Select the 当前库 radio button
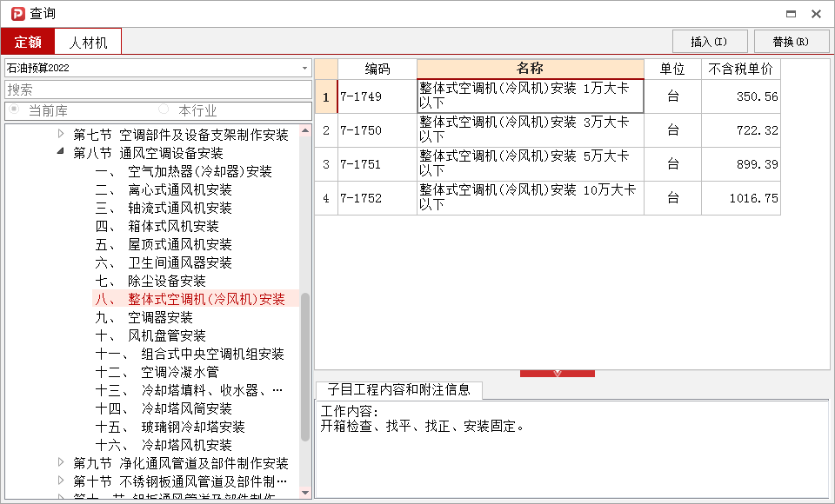Screen dimensions: 835x504 pos(14,110)
